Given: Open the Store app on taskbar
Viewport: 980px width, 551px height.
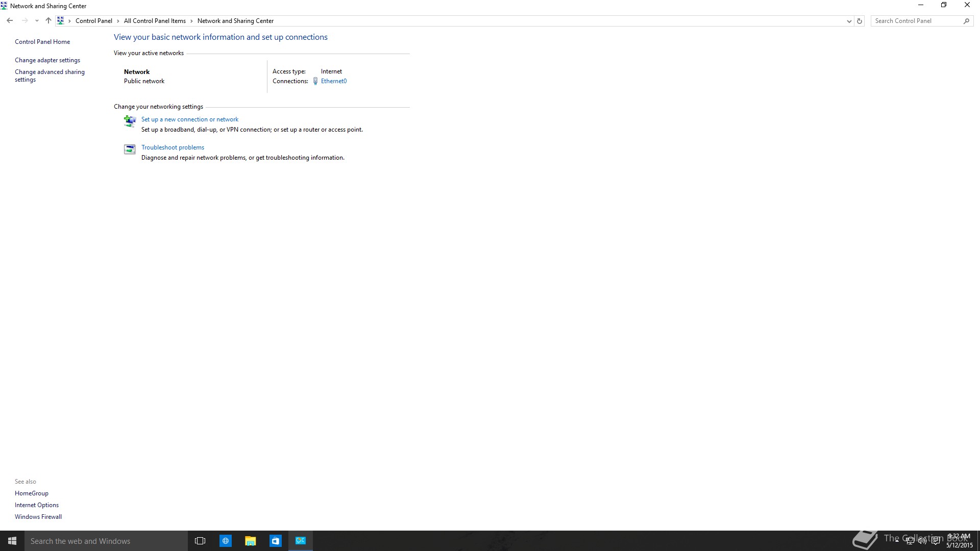Looking at the screenshot, I should click(x=275, y=541).
